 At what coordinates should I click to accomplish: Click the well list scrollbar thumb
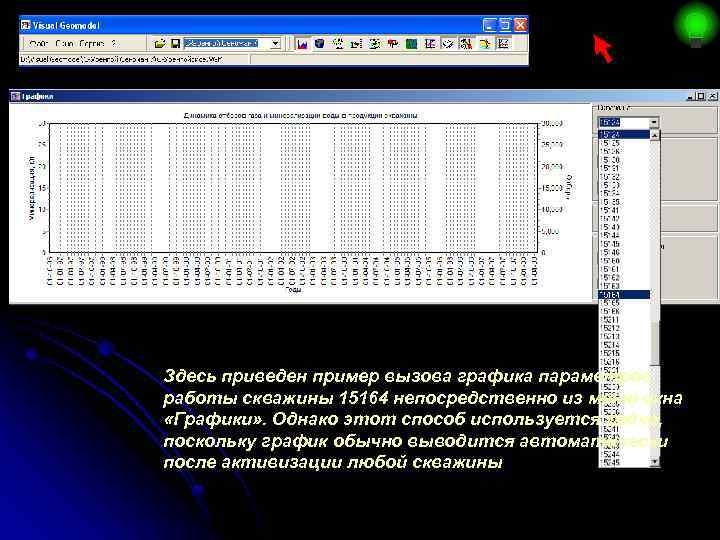click(x=655, y=343)
